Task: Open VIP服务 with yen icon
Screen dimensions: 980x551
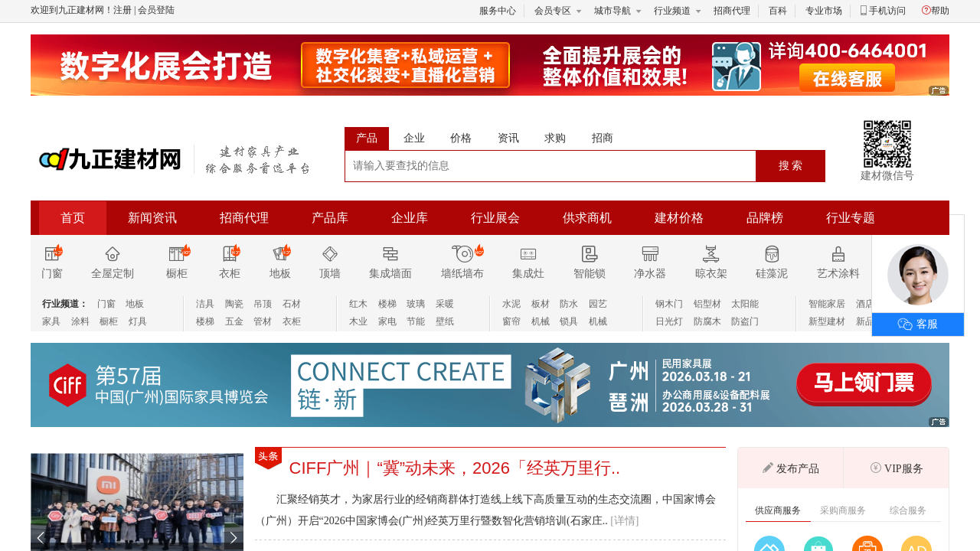Action: (x=897, y=468)
